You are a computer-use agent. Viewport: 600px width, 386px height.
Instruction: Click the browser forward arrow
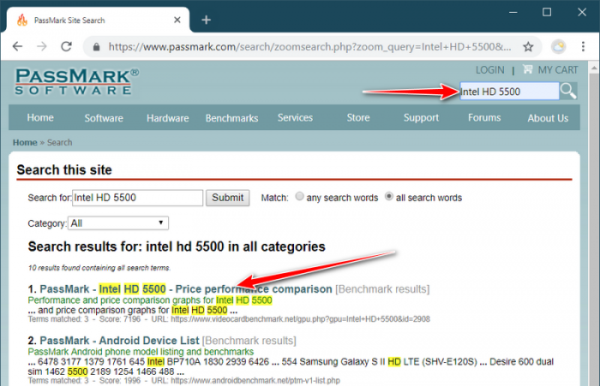42,47
